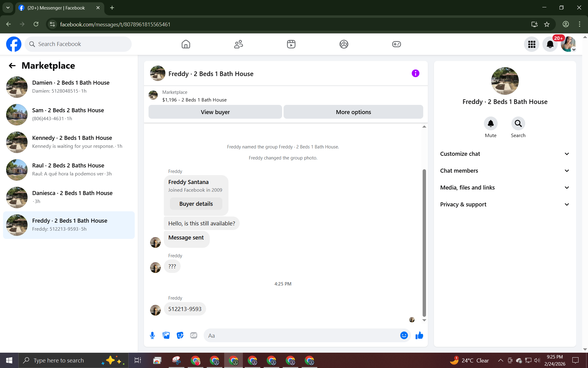Viewport: 588px width, 368px height.
Task: Click the chat message scrollbar
Action: (424, 242)
